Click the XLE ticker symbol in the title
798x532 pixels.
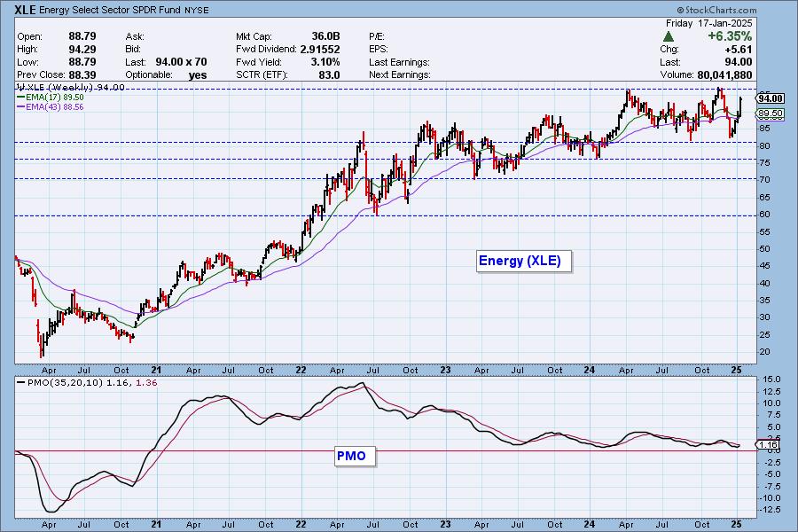point(26,9)
